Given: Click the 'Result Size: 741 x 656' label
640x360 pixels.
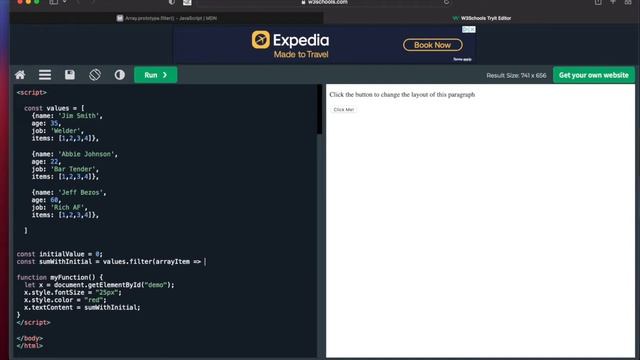Looking at the screenshot, I should coord(516,76).
